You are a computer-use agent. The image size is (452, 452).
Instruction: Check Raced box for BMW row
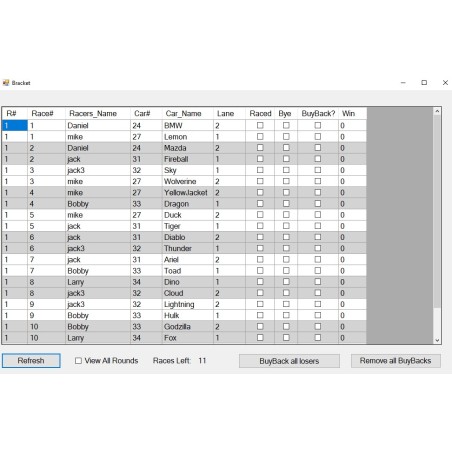click(x=260, y=125)
